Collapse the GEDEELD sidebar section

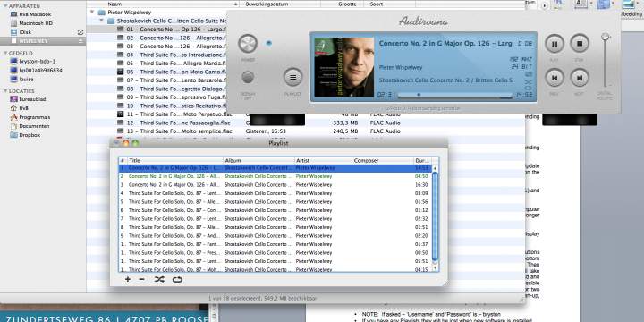5,53
